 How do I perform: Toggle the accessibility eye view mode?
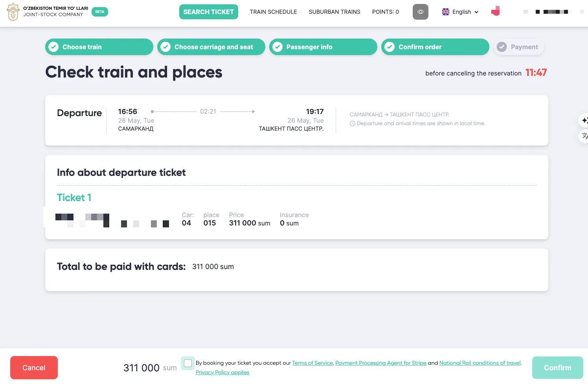click(420, 12)
